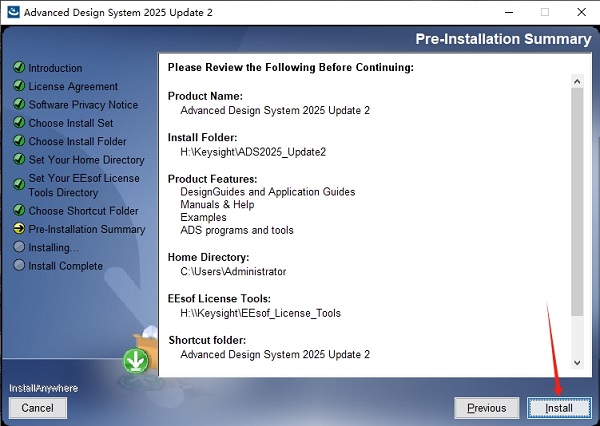
Task: Click the EEsof License Tools Directory checkmark icon
Action: coord(19,184)
